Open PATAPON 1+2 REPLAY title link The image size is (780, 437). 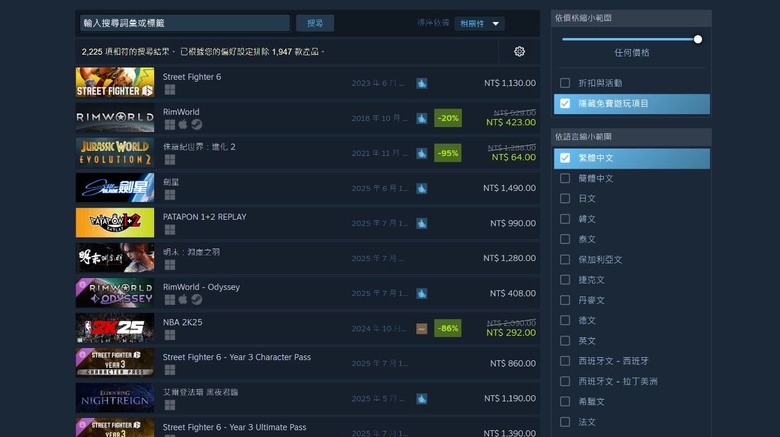click(x=204, y=217)
